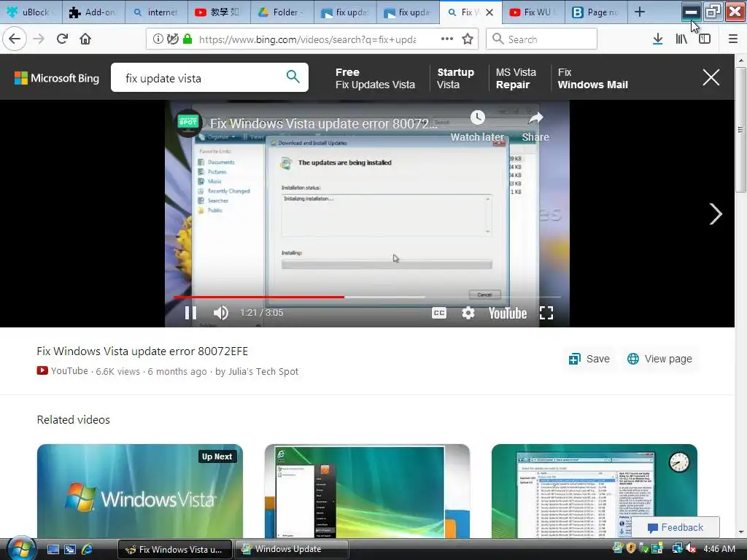Toggle closed captions CC
The height and width of the screenshot is (560, 747).
438,313
